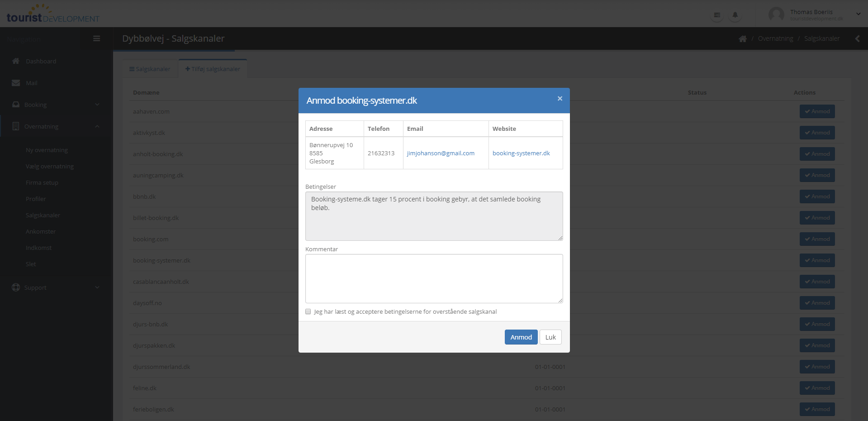This screenshot has height=421, width=868.
Task: Click the Dashboard home icon in the sidebar
Action: [16, 61]
